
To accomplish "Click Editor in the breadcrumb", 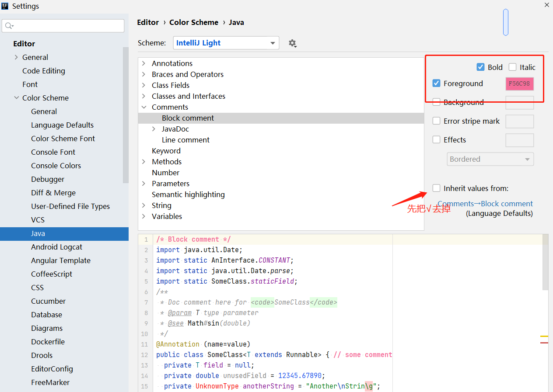I will (x=148, y=22).
